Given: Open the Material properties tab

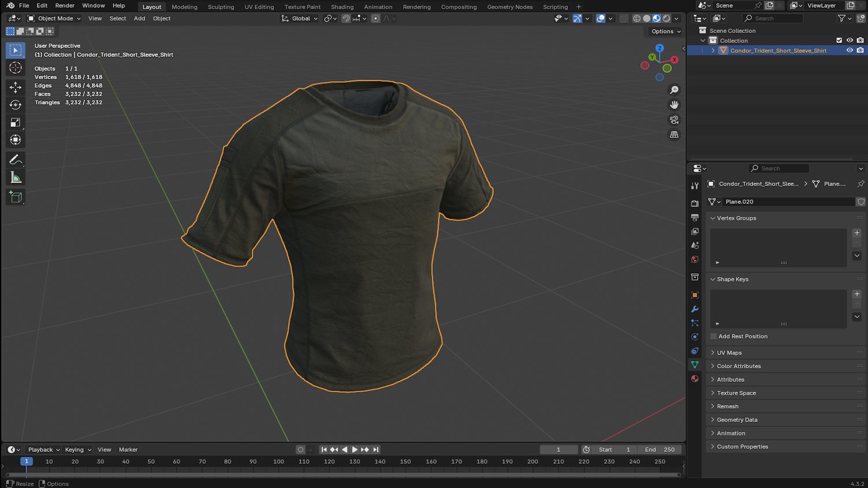Looking at the screenshot, I should tap(695, 379).
